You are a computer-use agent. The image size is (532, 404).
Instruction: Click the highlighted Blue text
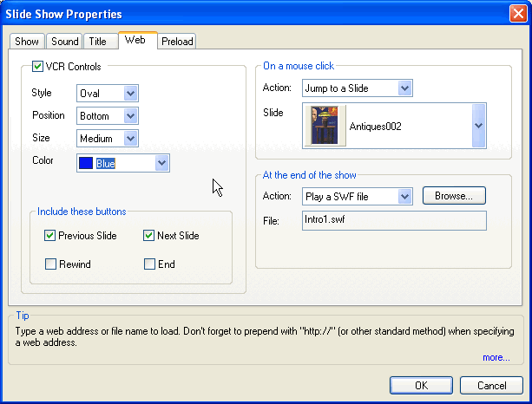pyautogui.click(x=106, y=163)
